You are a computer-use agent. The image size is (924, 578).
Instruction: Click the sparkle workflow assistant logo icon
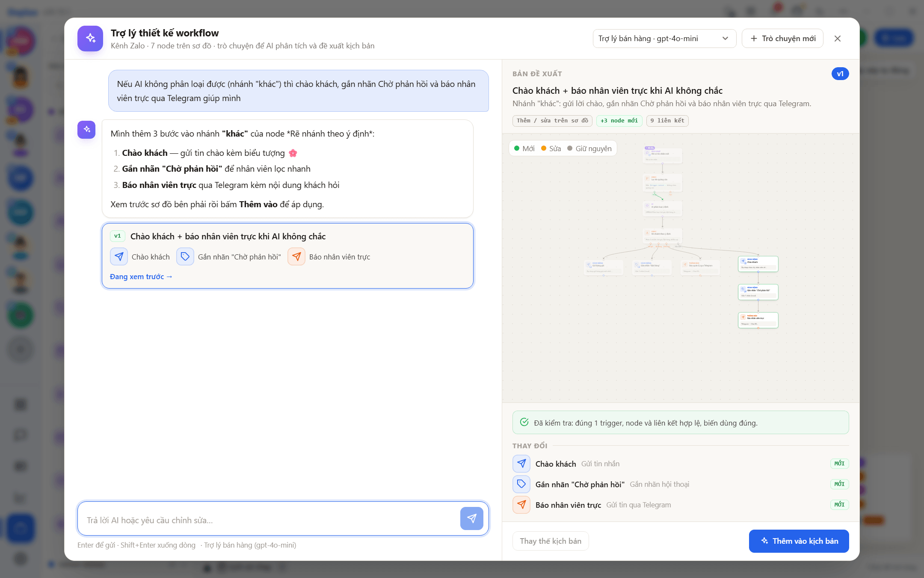point(90,39)
